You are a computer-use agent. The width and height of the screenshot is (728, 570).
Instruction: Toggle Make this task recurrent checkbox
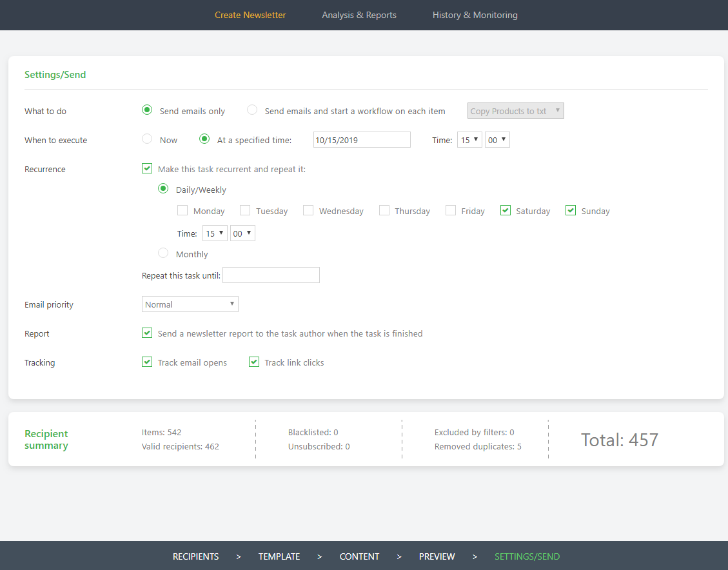pos(147,168)
